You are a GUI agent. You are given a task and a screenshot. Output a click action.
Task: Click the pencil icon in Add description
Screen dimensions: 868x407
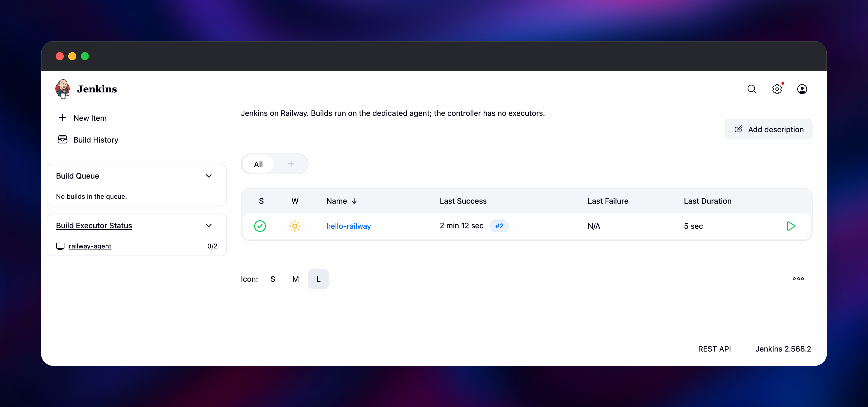tap(738, 129)
